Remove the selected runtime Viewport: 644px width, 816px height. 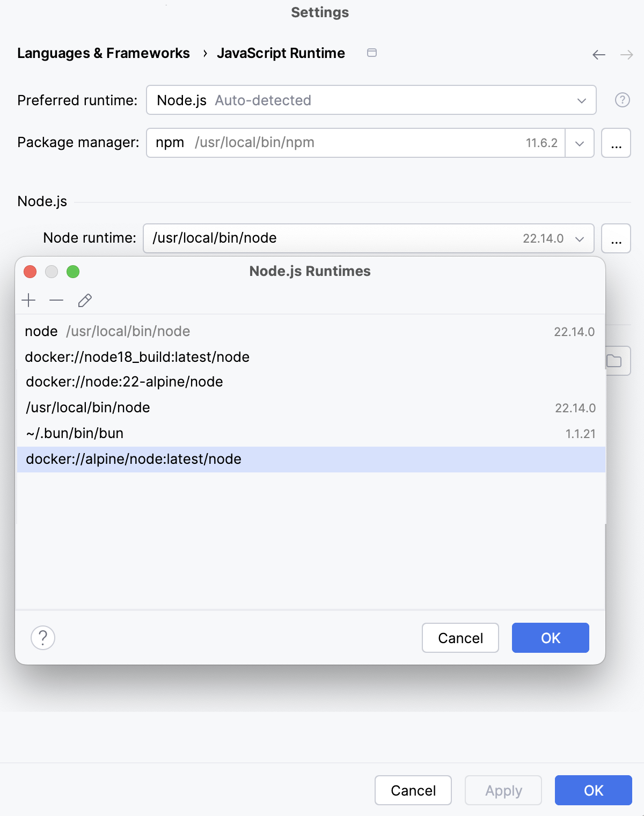(x=56, y=301)
